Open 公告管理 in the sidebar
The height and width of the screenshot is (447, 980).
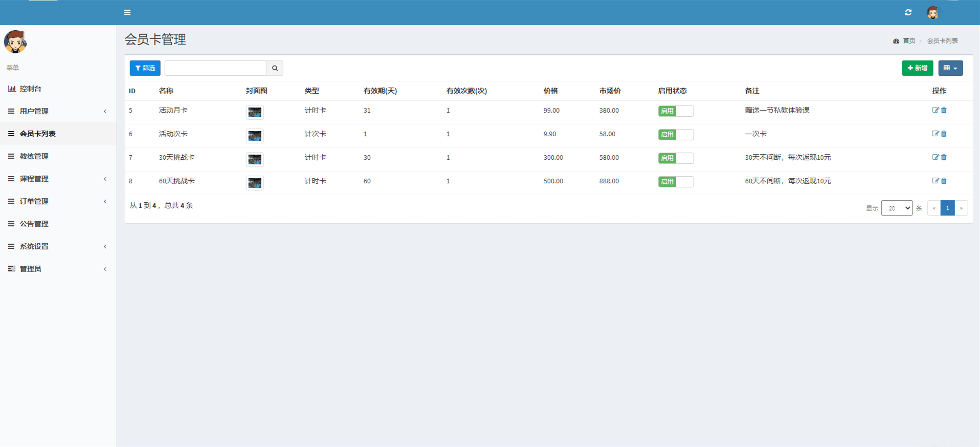pyautogui.click(x=58, y=224)
